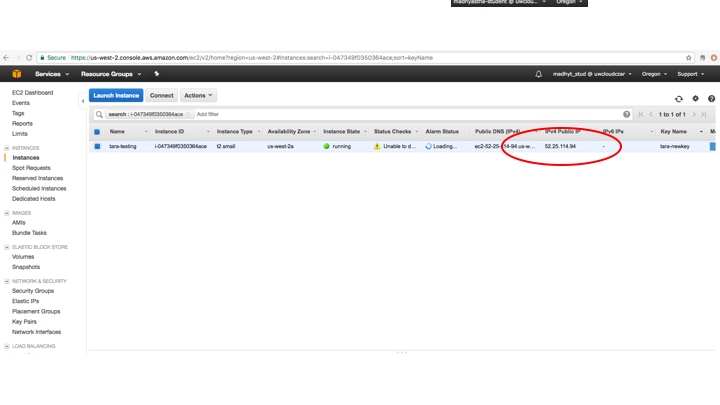Click the AWS home cube logo
The height and width of the screenshot is (405, 720).
coord(17,74)
